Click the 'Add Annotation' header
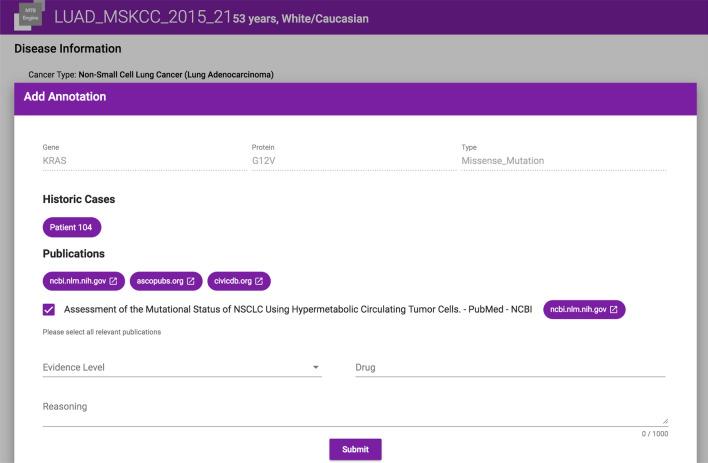 65,97
